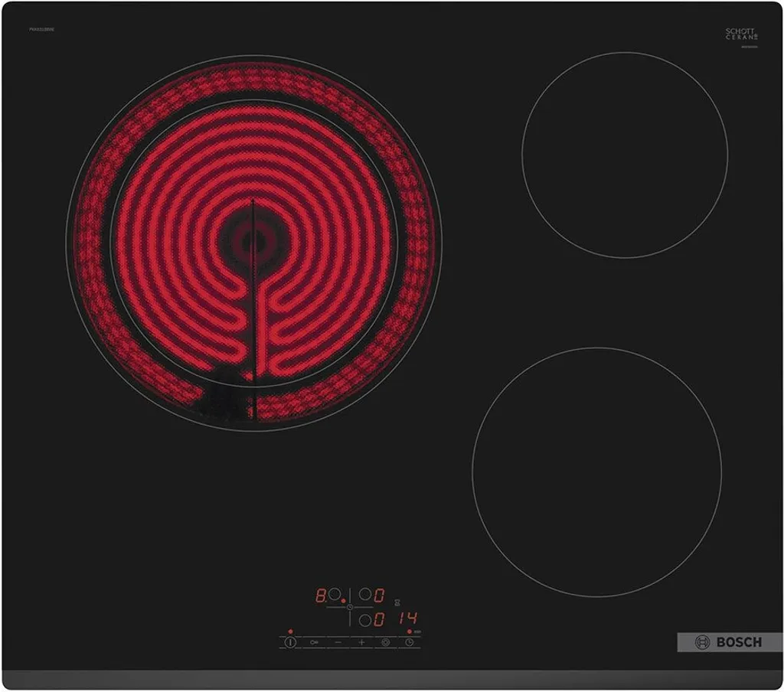Image resolution: width=784 pixels, height=692 pixels.
Task: Select the rear-right cooking zone selector circle
Action: point(365,595)
